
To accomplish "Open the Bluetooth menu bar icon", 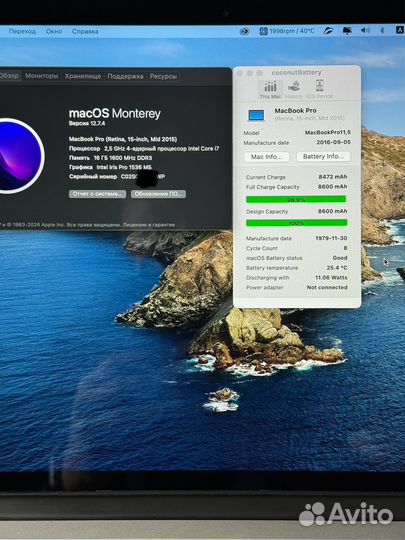I will [382, 30].
